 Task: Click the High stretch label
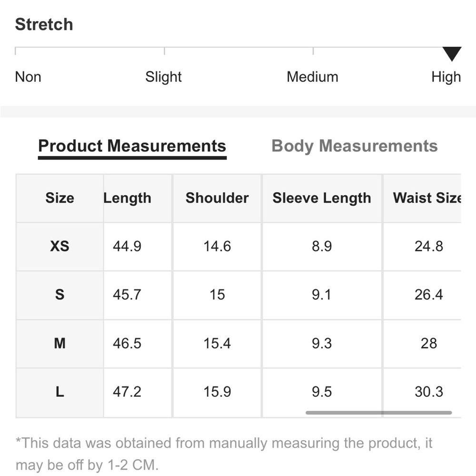pos(446,77)
